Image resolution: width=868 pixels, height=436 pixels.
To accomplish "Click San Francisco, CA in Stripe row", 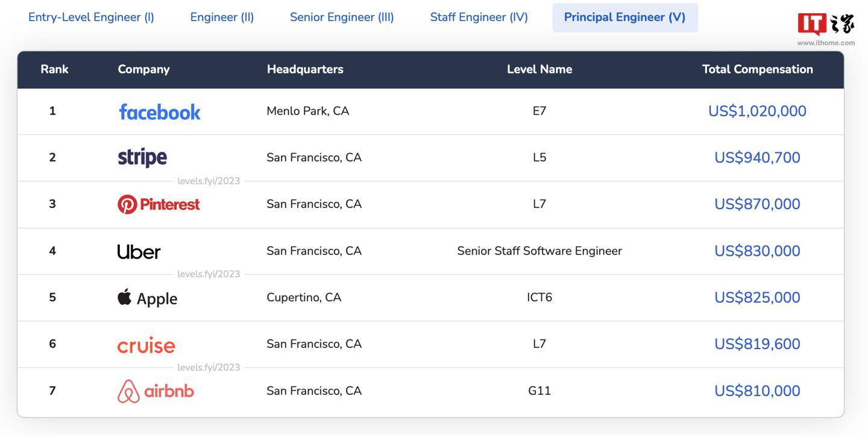I will coord(314,157).
